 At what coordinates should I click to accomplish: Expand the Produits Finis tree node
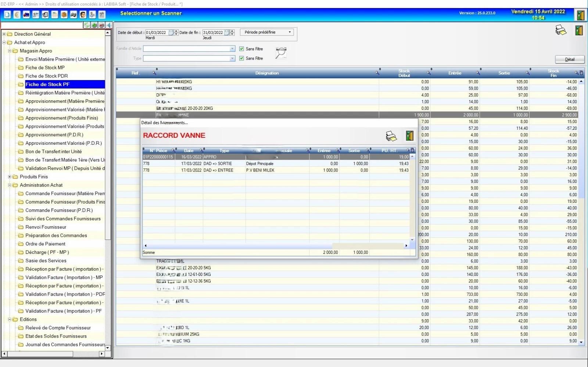[10, 177]
